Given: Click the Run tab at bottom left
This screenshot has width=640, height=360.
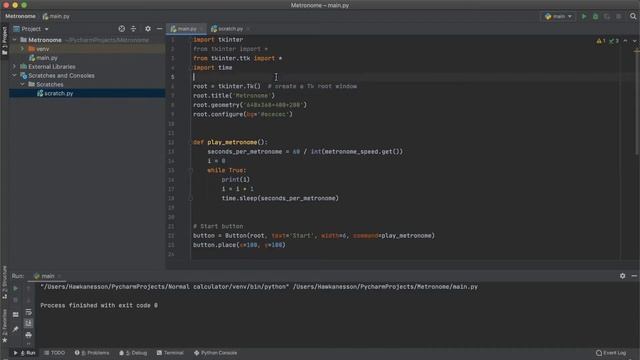Looking at the screenshot, I should [24, 353].
